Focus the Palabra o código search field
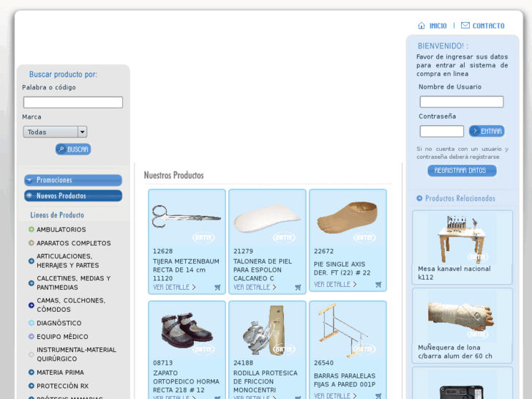Viewport: 532px width, 399px height. coord(73,102)
